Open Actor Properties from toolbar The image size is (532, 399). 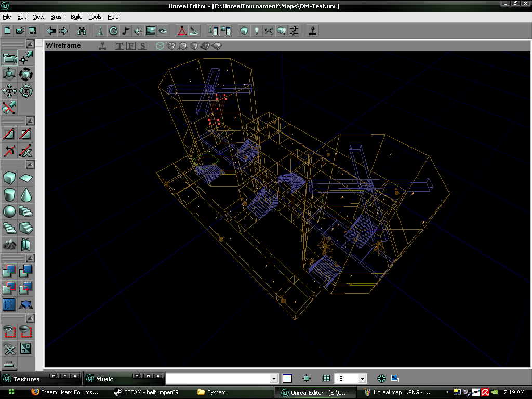(x=213, y=31)
